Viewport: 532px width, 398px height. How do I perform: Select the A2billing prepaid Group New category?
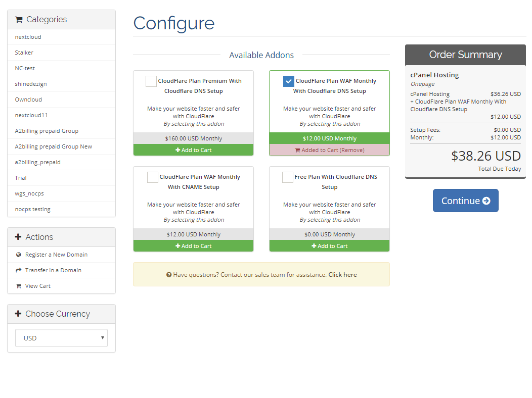pyautogui.click(x=54, y=146)
